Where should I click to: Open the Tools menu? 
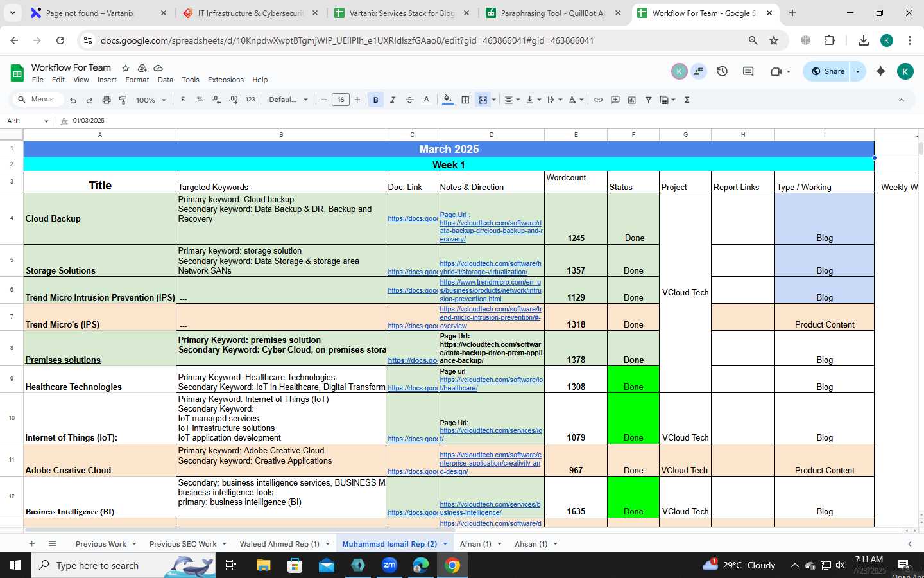coord(191,80)
